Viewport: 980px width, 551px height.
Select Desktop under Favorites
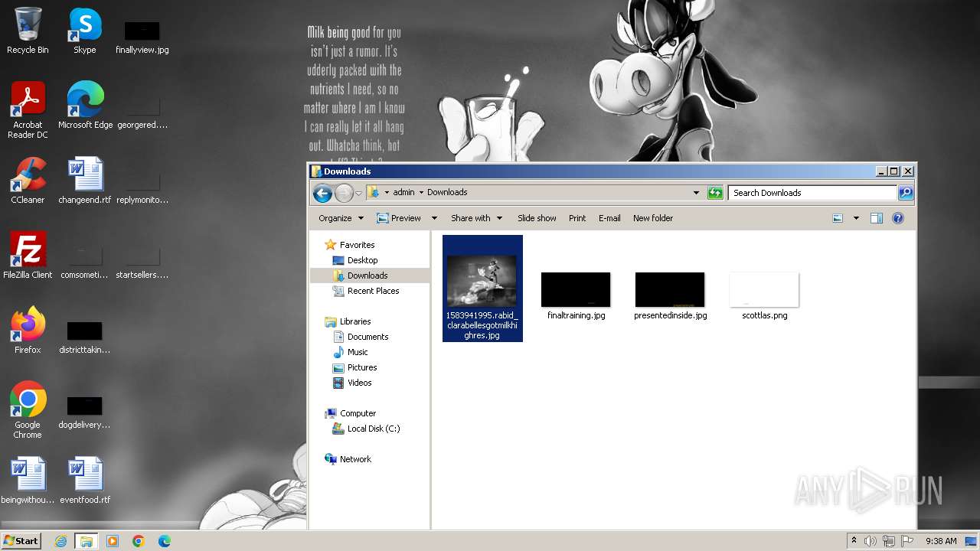(x=362, y=260)
